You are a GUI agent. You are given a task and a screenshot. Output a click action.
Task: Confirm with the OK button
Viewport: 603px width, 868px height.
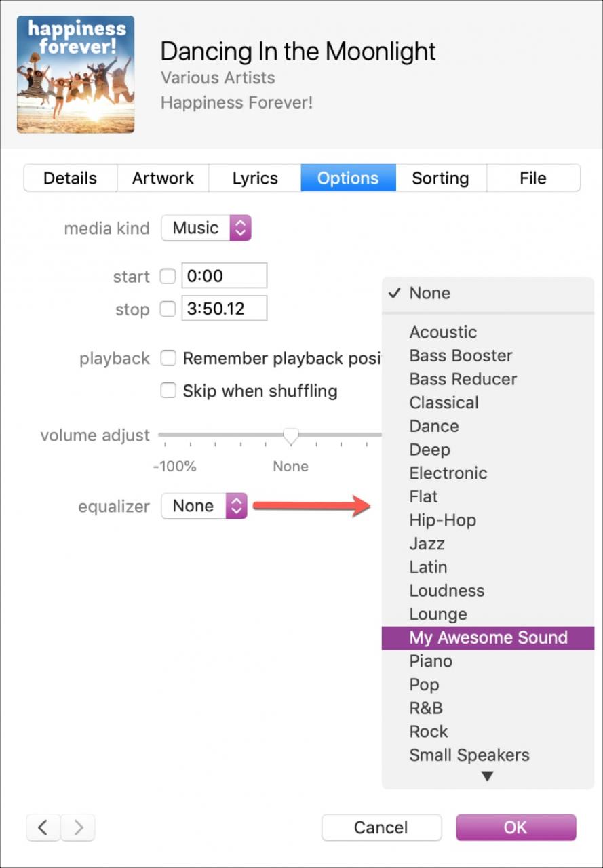[516, 827]
